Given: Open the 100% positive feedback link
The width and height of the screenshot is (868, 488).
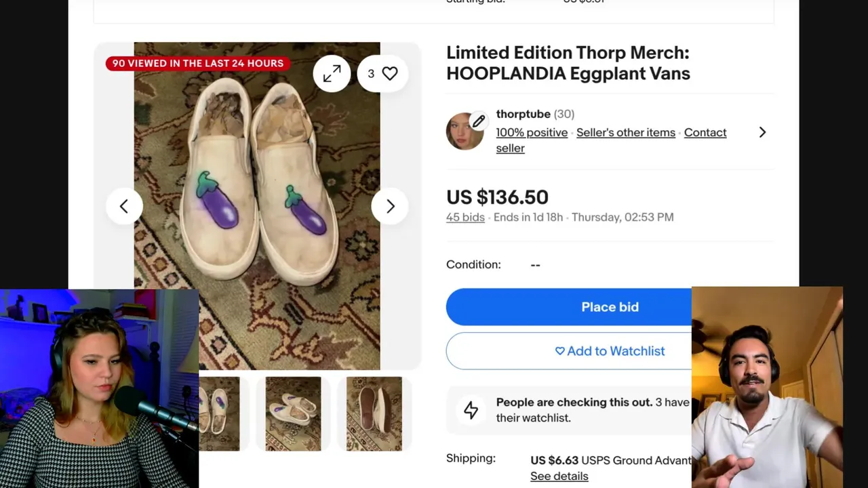Looking at the screenshot, I should [532, 132].
